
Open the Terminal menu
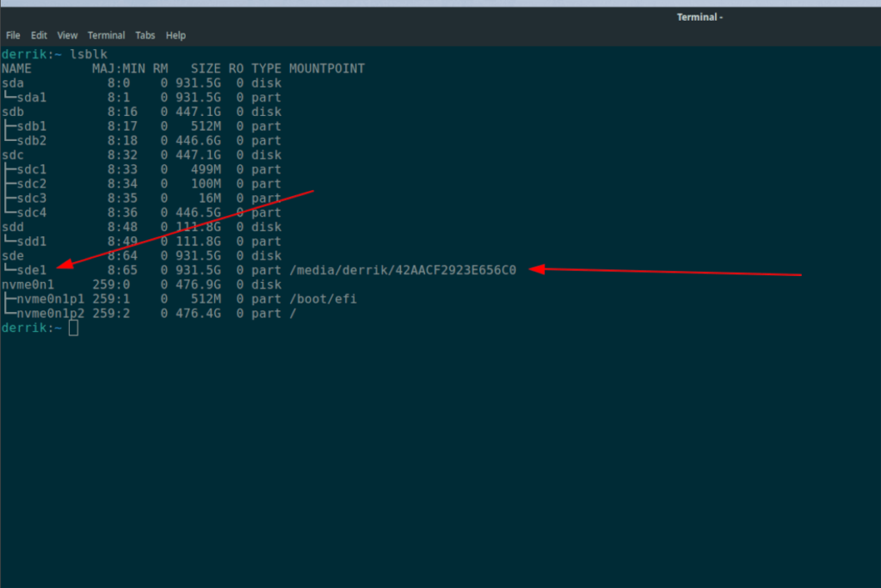click(x=106, y=35)
